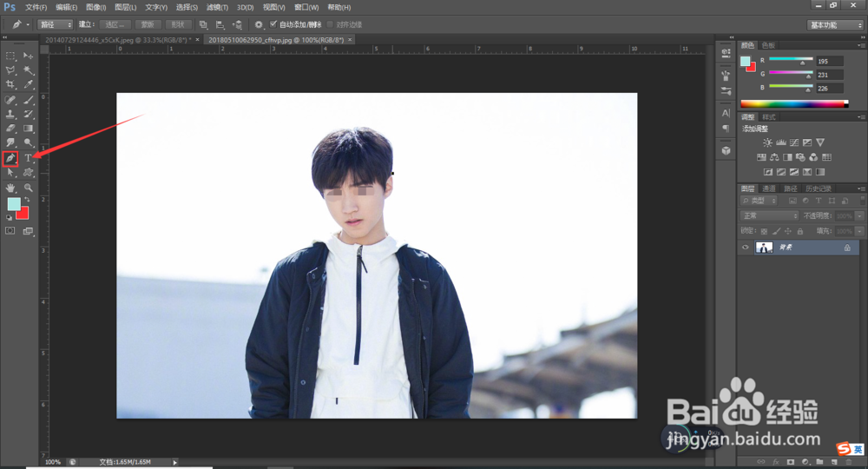This screenshot has width=868, height=469.
Task: Add a Levels adjustment
Action: 781,142
